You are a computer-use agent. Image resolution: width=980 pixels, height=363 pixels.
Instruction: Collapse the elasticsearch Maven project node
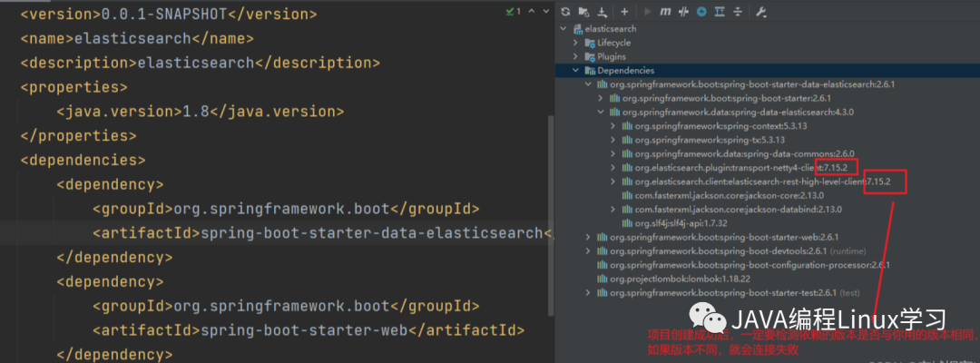563,29
